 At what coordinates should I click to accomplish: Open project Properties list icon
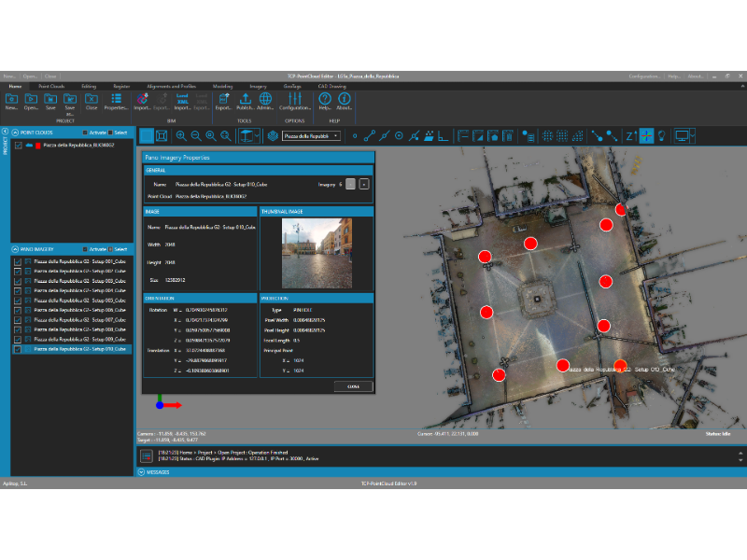116,102
